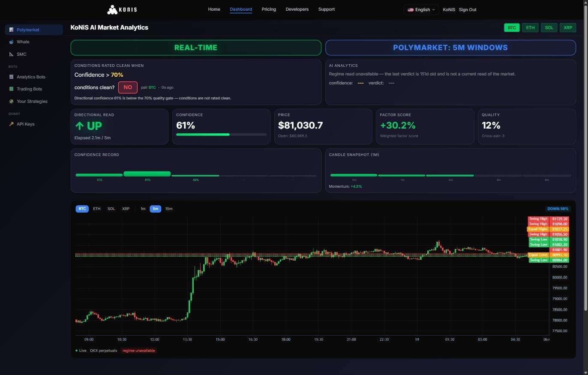Image resolution: width=588 pixels, height=375 pixels.
Task: Select XRP in the top-right pair buttons
Action: pyautogui.click(x=568, y=27)
